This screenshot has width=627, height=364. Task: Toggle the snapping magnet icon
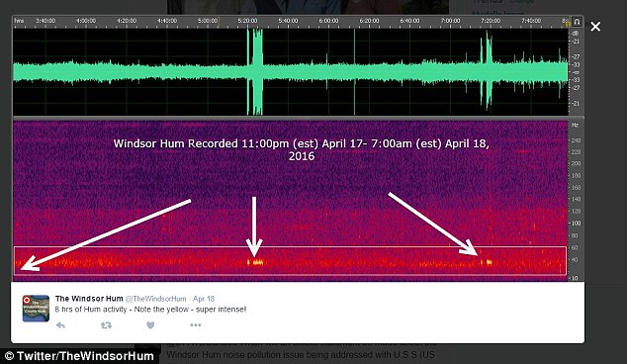577,21
